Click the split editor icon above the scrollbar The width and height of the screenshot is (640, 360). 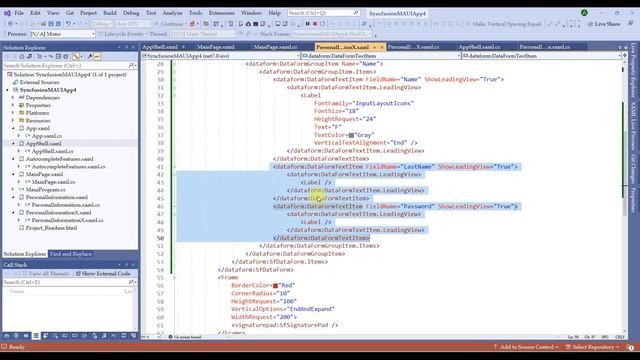(624, 56)
